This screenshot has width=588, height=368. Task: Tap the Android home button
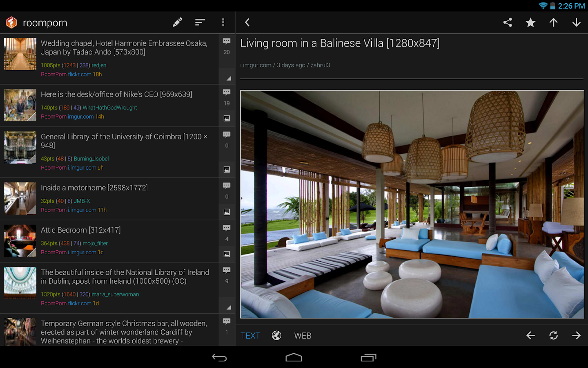click(x=294, y=358)
